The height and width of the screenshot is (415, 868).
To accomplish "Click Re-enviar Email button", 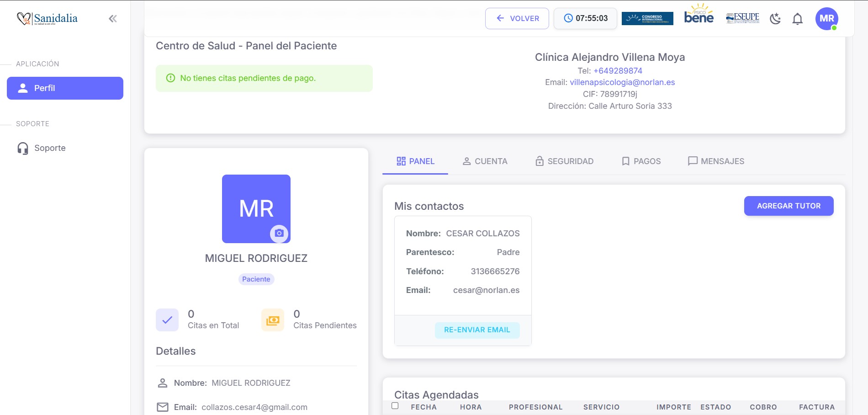I will [477, 330].
